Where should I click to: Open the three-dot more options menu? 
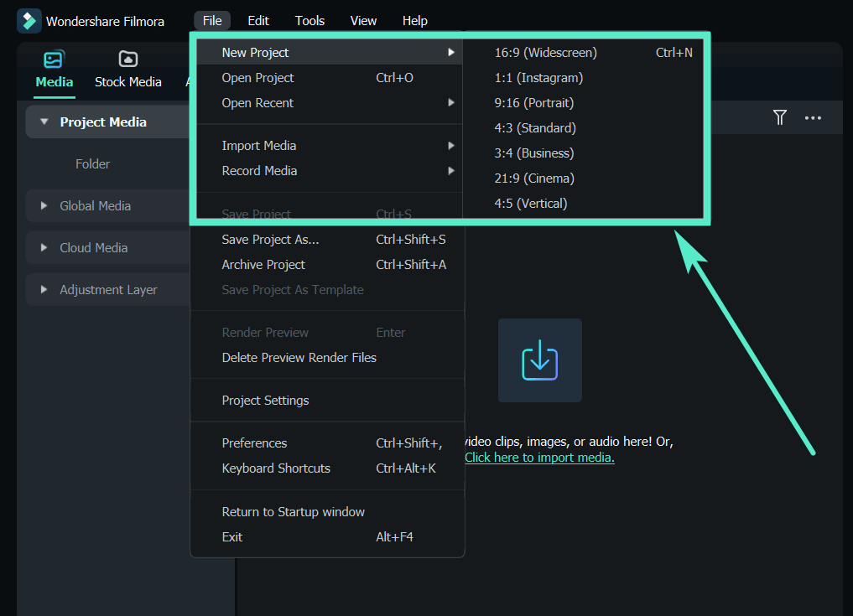(813, 118)
